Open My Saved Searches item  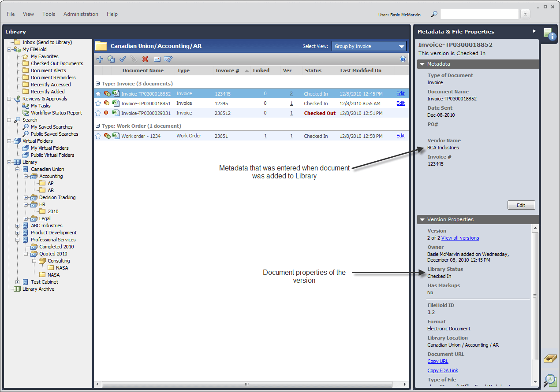click(x=52, y=127)
